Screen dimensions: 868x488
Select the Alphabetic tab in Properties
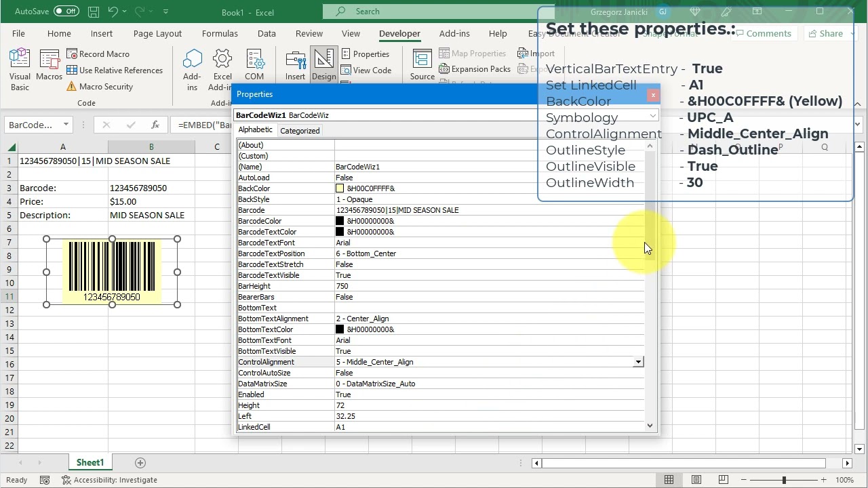[x=256, y=130]
